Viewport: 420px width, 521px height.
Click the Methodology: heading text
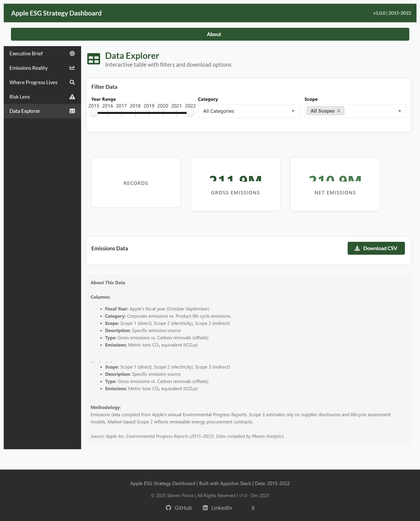tap(106, 407)
